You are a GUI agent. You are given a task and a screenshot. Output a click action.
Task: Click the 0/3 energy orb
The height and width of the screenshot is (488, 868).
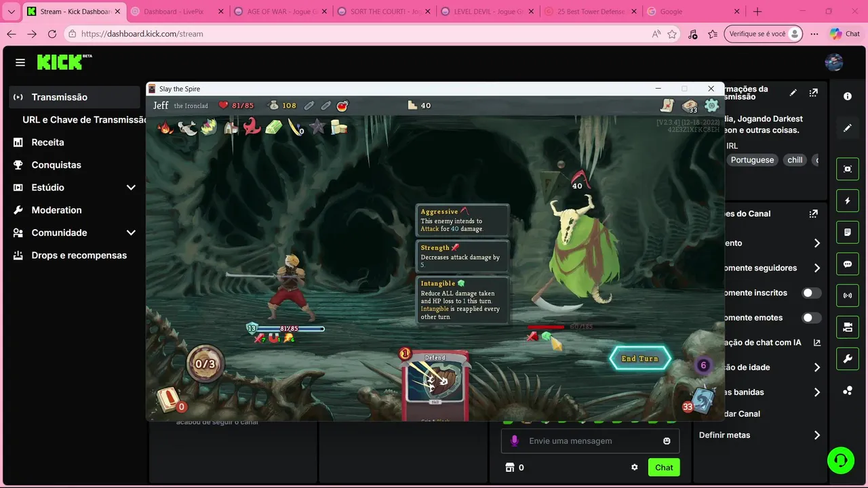tap(205, 364)
